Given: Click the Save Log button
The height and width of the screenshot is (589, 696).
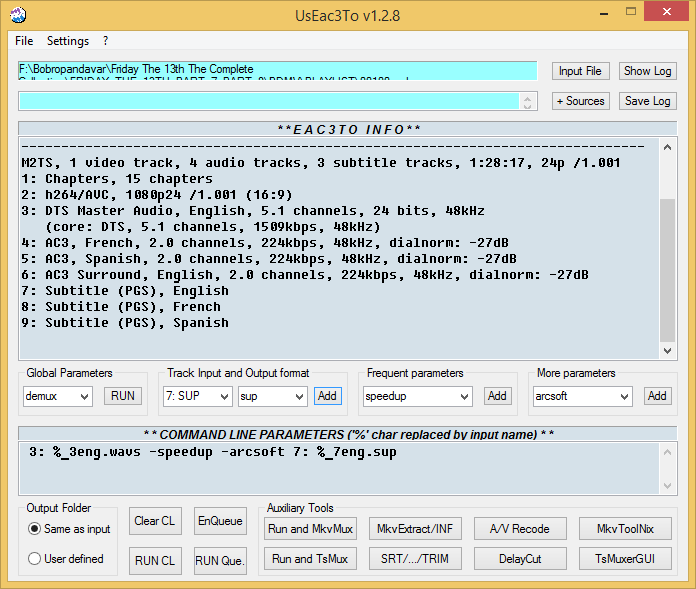Looking at the screenshot, I should (648, 101).
